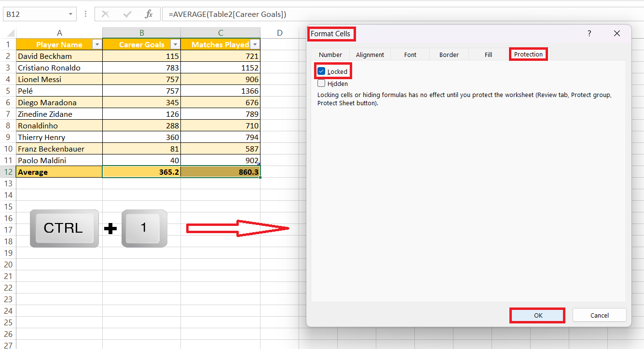
Task: Click the 115 career goals cell
Action: tap(142, 56)
